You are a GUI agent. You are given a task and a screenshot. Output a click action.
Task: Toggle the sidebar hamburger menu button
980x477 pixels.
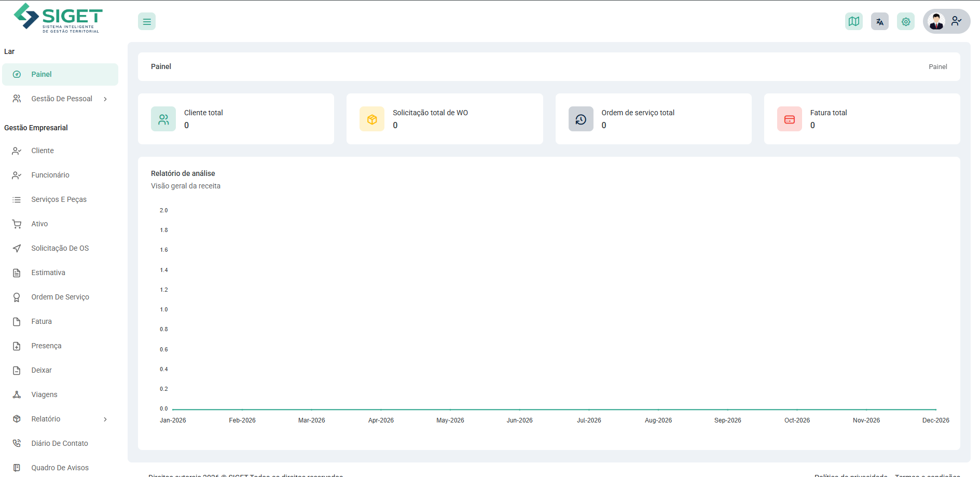tap(147, 21)
